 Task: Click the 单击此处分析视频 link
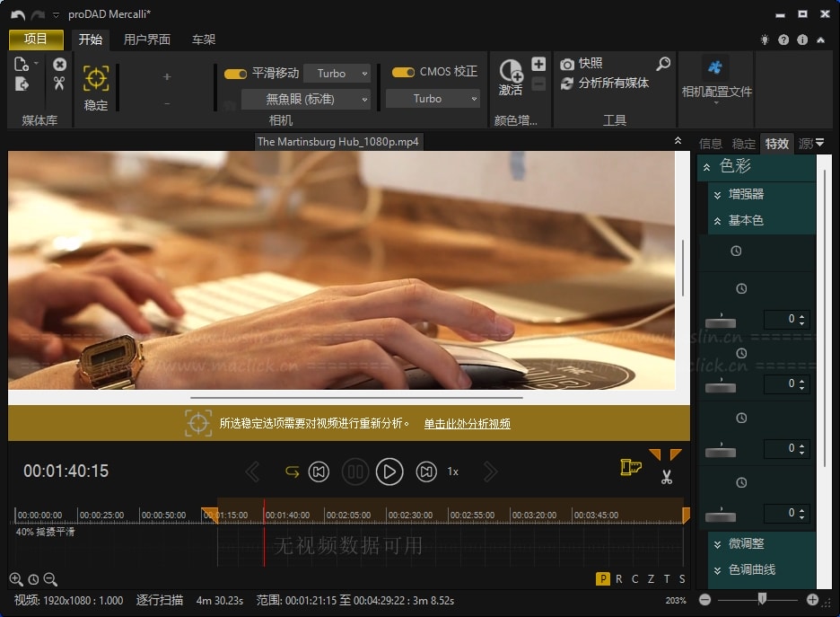pyautogui.click(x=468, y=424)
